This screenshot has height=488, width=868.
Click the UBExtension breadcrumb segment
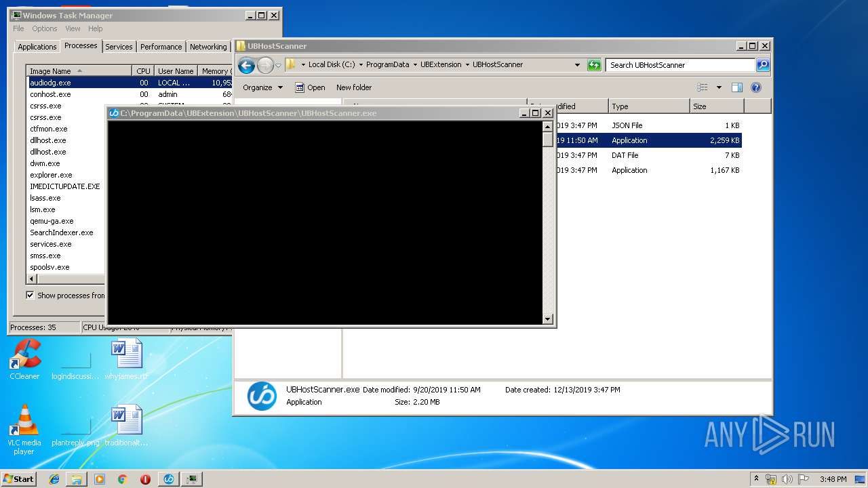pos(441,65)
